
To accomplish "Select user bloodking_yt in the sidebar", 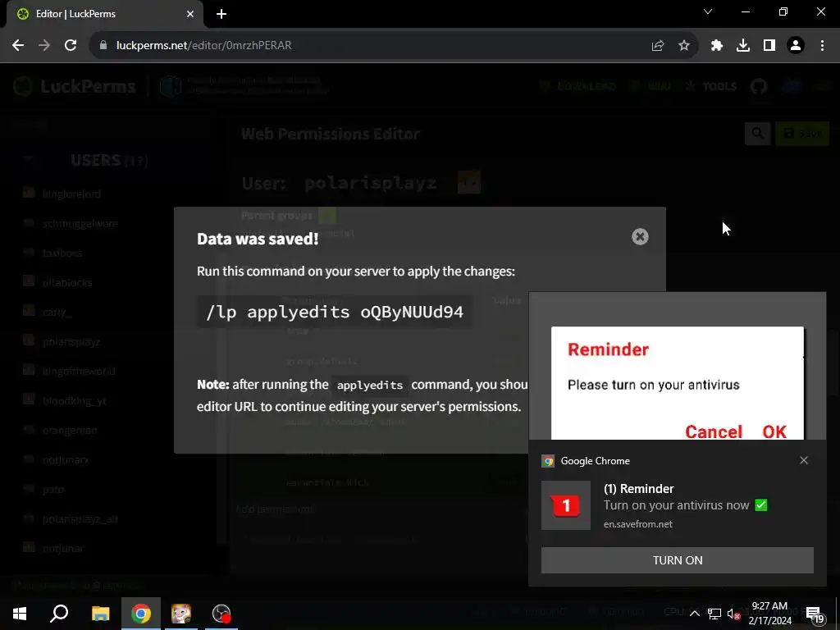I will point(75,400).
